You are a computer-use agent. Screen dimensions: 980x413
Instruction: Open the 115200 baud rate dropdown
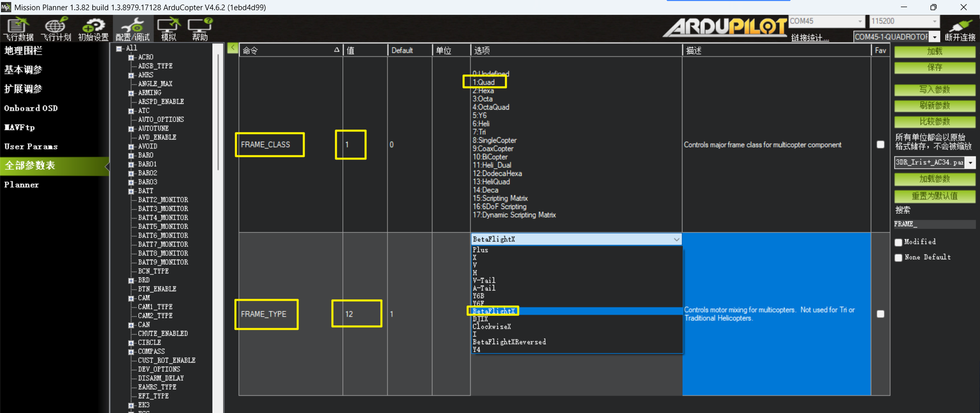[935, 21]
